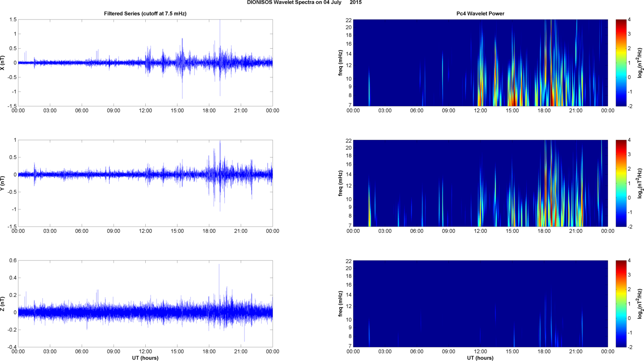Click the 1.5 tick on the X (nT) axis

click(x=13, y=20)
